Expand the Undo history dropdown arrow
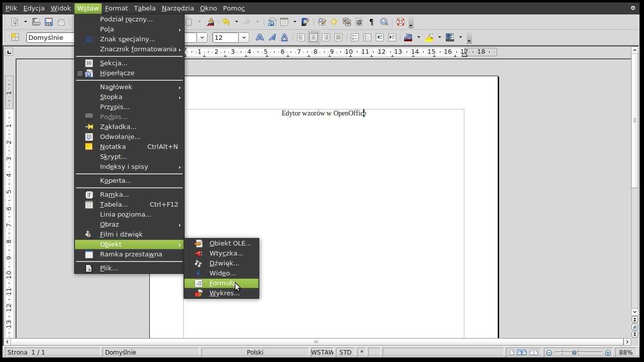The image size is (644, 362). click(236, 22)
